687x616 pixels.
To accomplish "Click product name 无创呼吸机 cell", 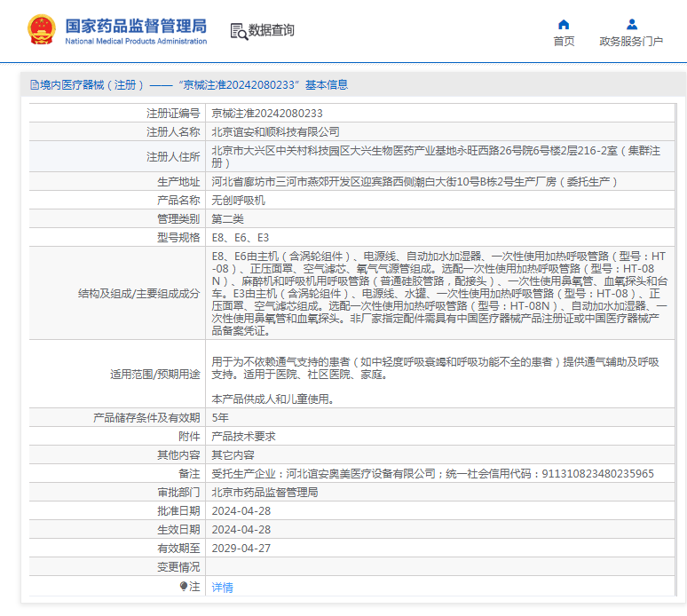I will (x=238, y=200).
